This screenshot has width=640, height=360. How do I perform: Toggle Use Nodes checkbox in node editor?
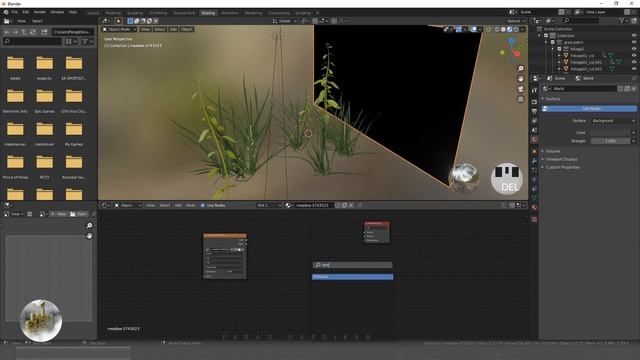(x=203, y=205)
